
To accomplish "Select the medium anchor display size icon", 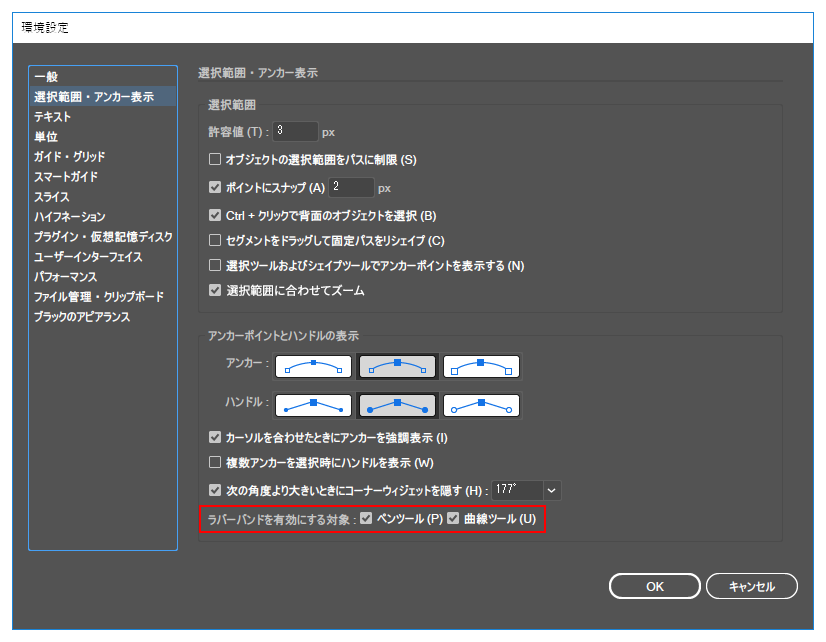I will click(397, 366).
